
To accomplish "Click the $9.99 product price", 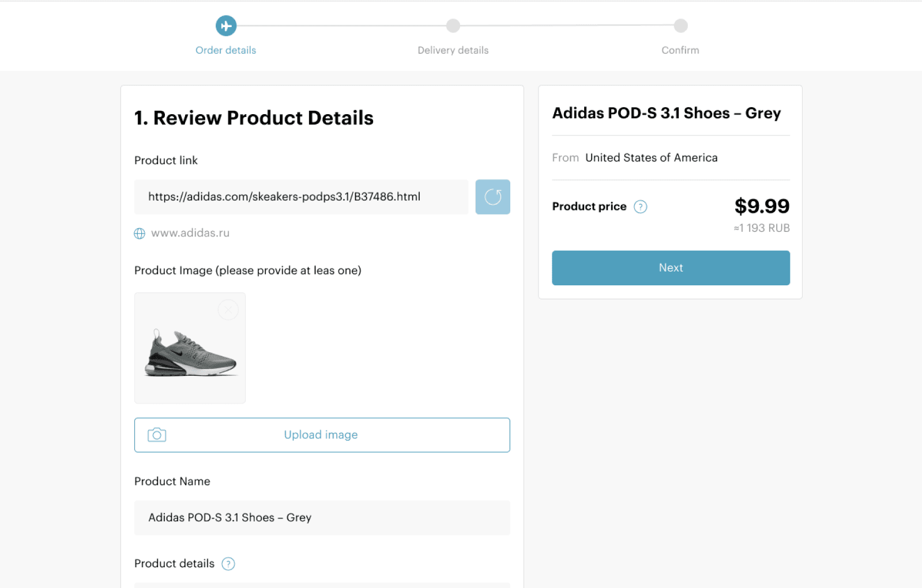I will (762, 206).
